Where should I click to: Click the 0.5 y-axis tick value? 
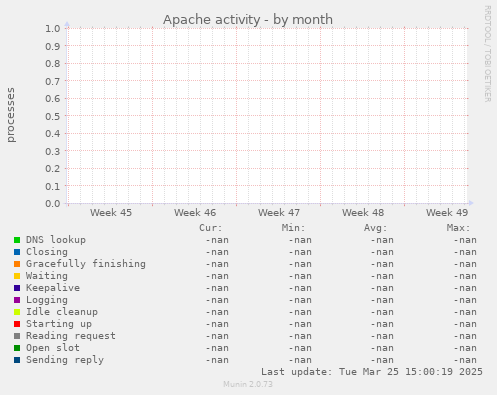tap(53, 116)
